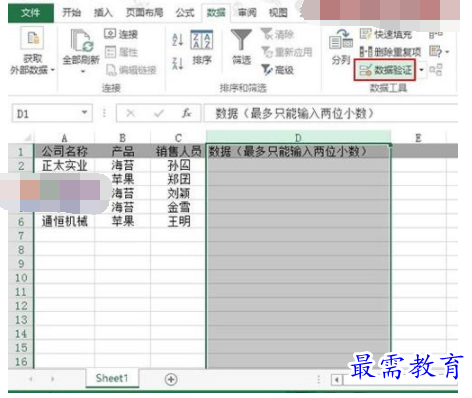Select row 16 header
This screenshot has height=398, width=472.
pyautogui.click(x=21, y=361)
